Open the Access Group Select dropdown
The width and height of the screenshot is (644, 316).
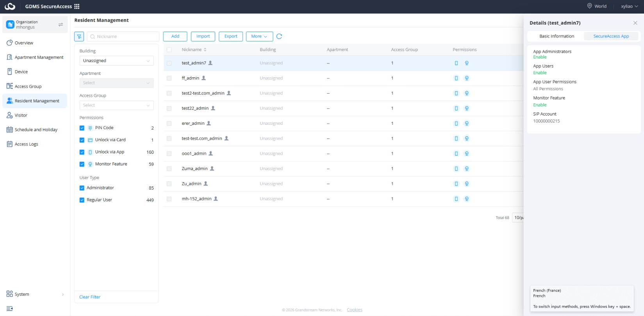tap(116, 105)
